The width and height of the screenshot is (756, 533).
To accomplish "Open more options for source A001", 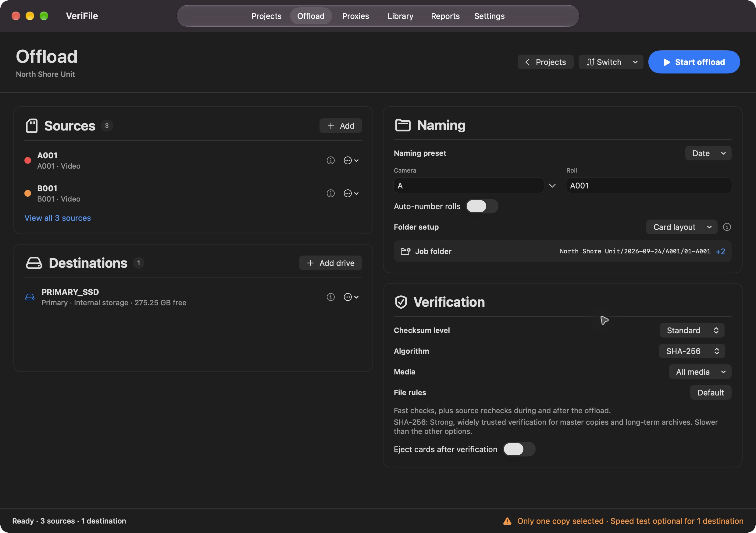I will (x=351, y=160).
